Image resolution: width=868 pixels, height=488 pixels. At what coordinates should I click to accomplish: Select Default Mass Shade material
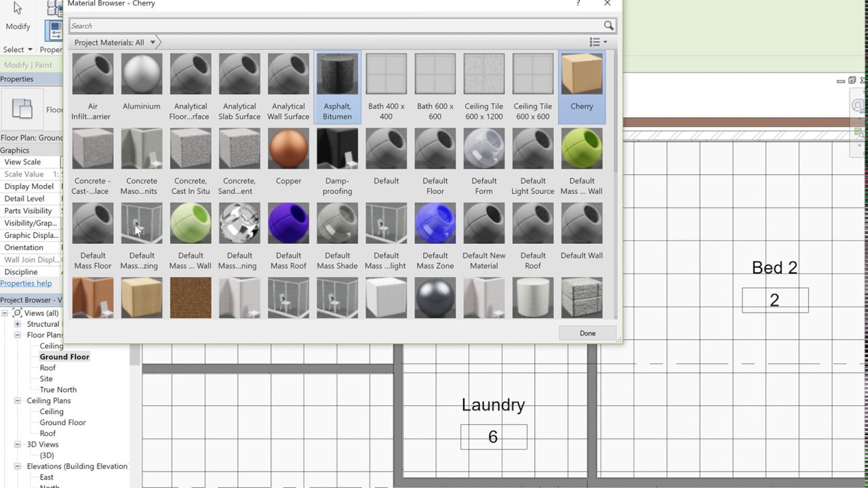[337, 236]
